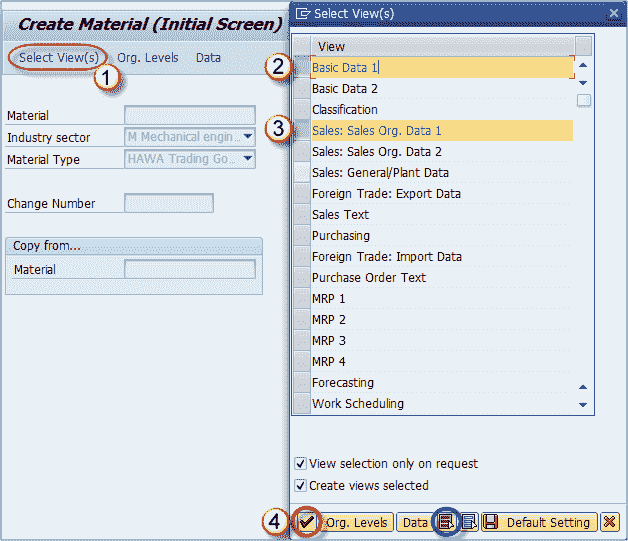Select row marker for Sales: General/Plant Data

[302, 172]
